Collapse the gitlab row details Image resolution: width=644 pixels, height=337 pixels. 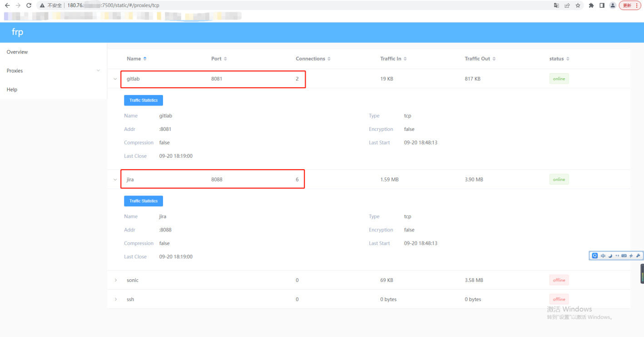pos(115,79)
